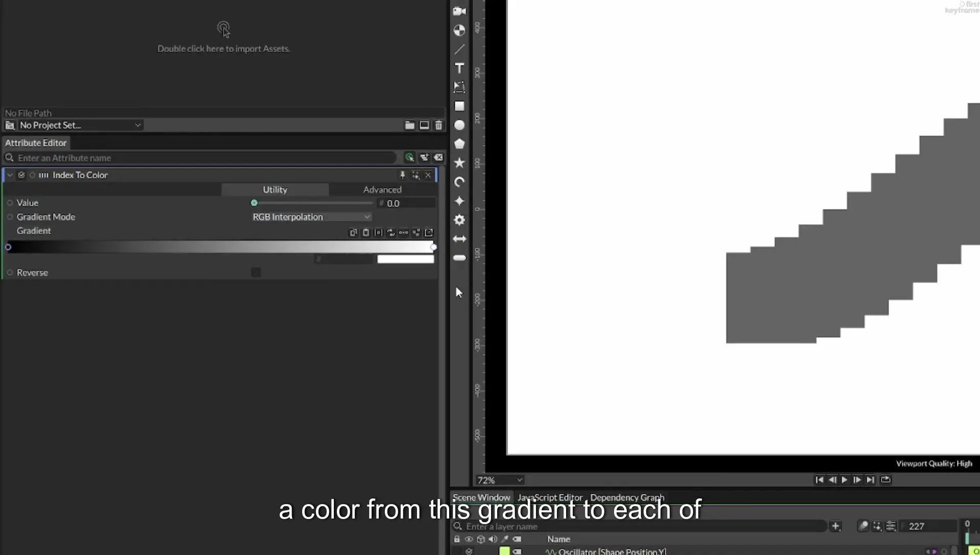
Task: Toggle the enable checkmark on Index To Color
Action: pyautogui.click(x=21, y=175)
